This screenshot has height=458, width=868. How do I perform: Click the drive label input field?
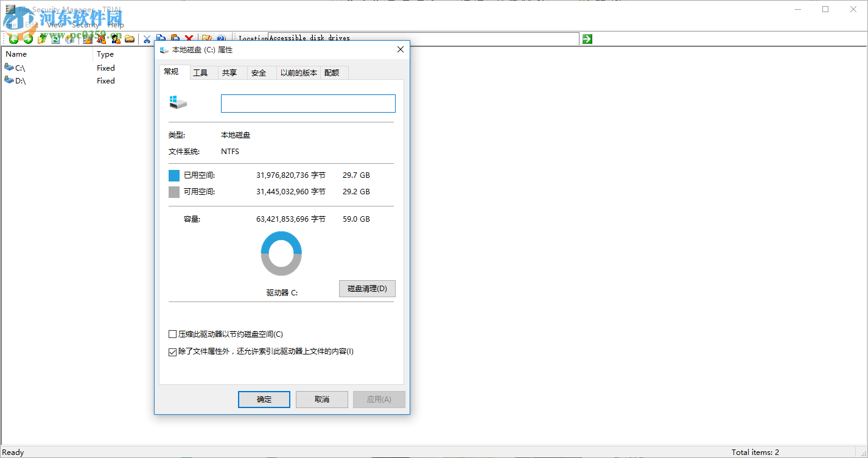tap(307, 103)
